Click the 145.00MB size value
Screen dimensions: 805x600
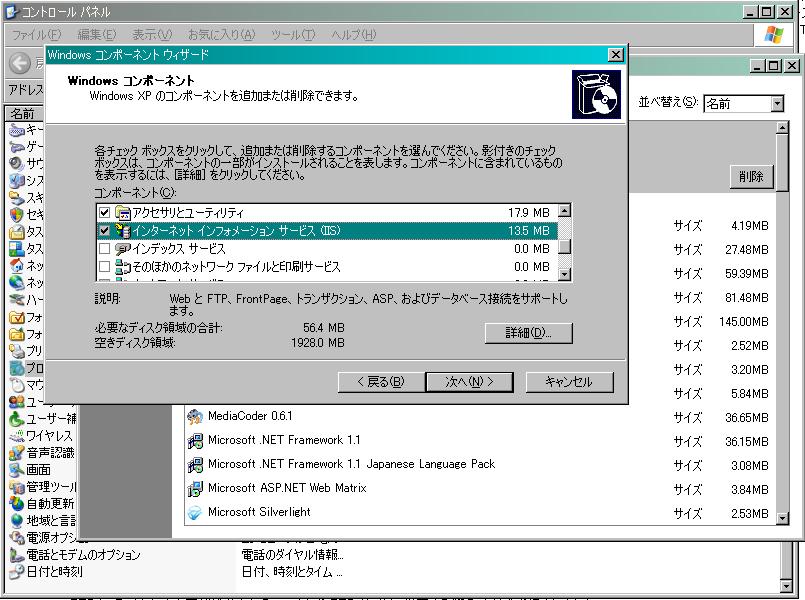[744, 322]
